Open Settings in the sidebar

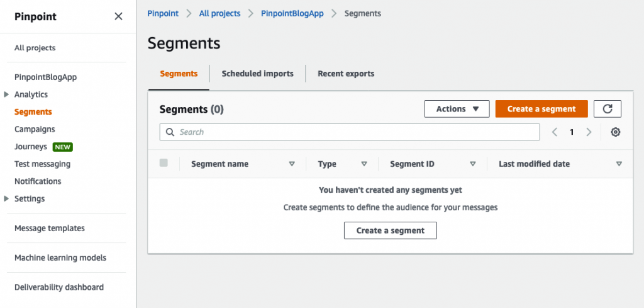coord(30,198)
